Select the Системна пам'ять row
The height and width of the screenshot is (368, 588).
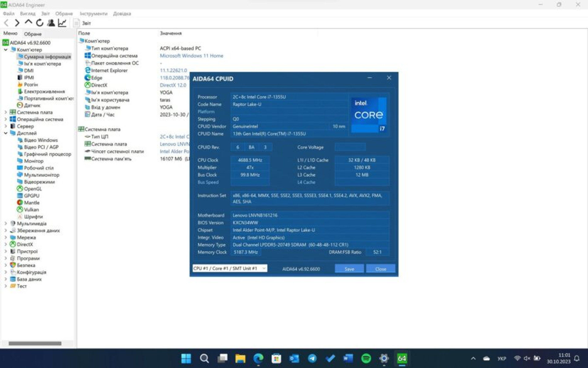108,159
